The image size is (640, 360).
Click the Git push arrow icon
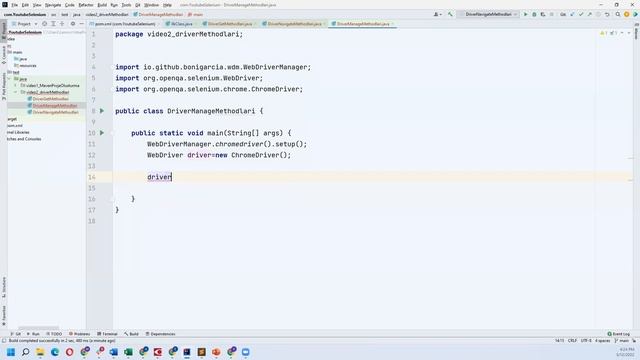[x=589, y=14]
